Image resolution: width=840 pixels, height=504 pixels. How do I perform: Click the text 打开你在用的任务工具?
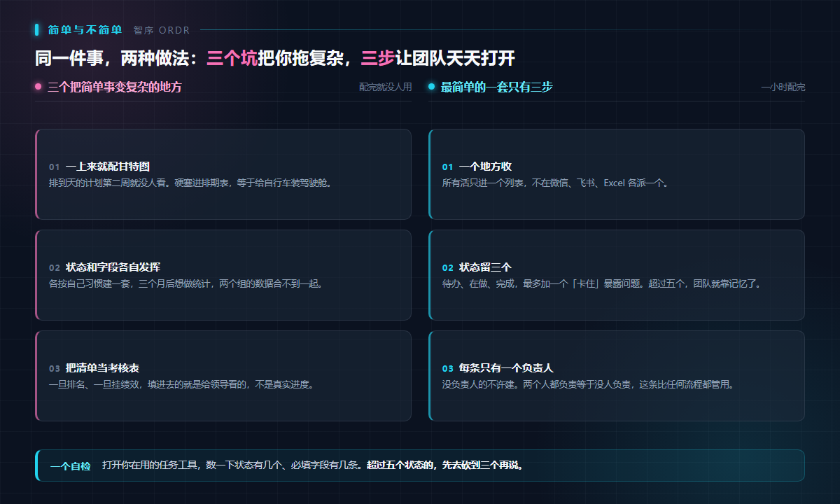[234, 465]
